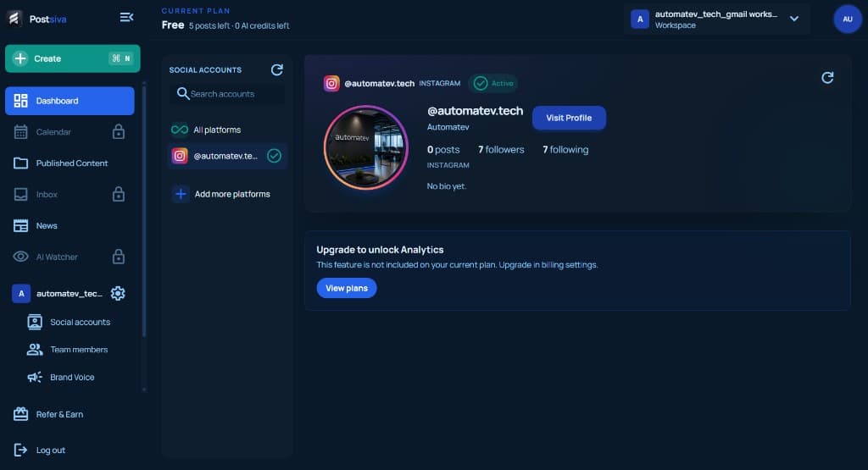Screen dimensions: 868x470
Task: Click the Instagram icon in the profile header
Action: point(331,84)
